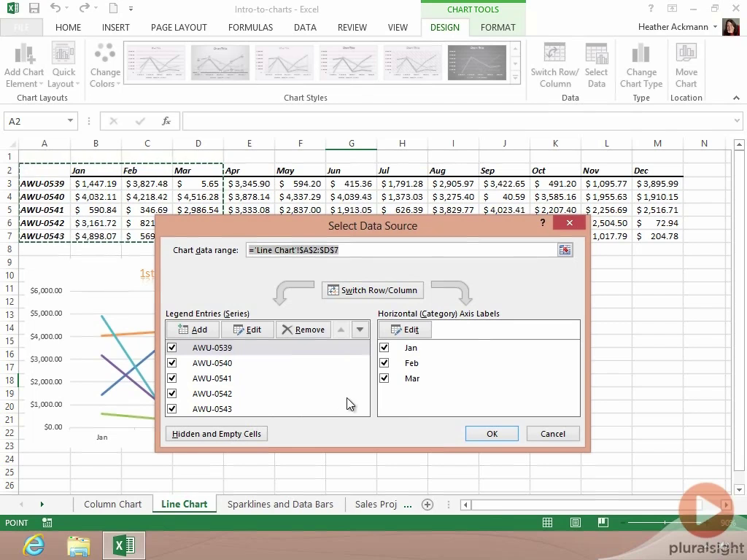Click the macro record icon in status bar
This screenshot has width=747, height=560.
coord(47,522)
